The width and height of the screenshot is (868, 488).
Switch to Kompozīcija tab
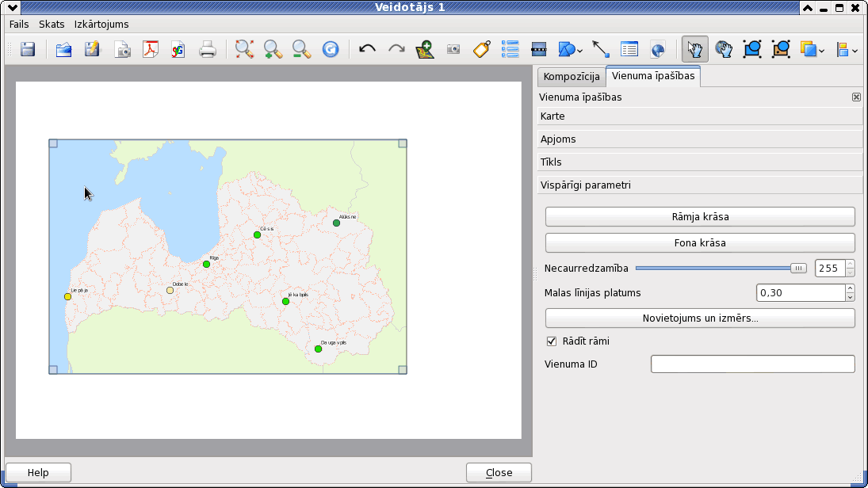[x=572, y=77]
